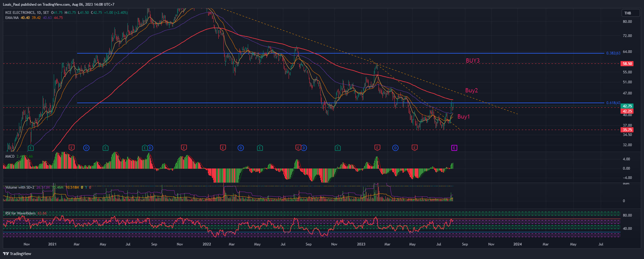Open the November 2020 green earnings marker

[31, 148]
